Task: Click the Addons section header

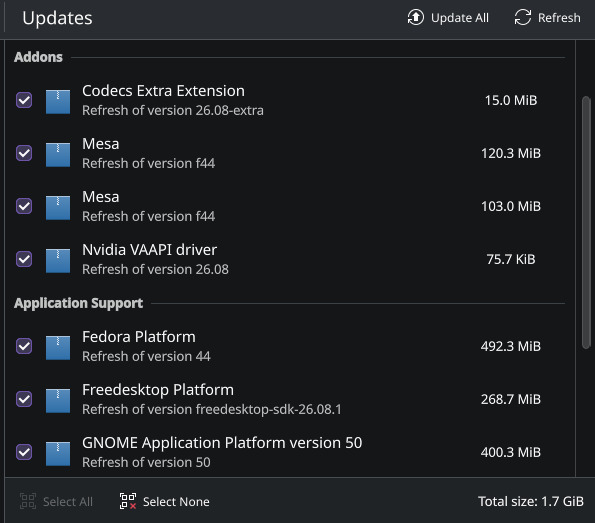Action: pyautogui.click(x=38, y=57)
